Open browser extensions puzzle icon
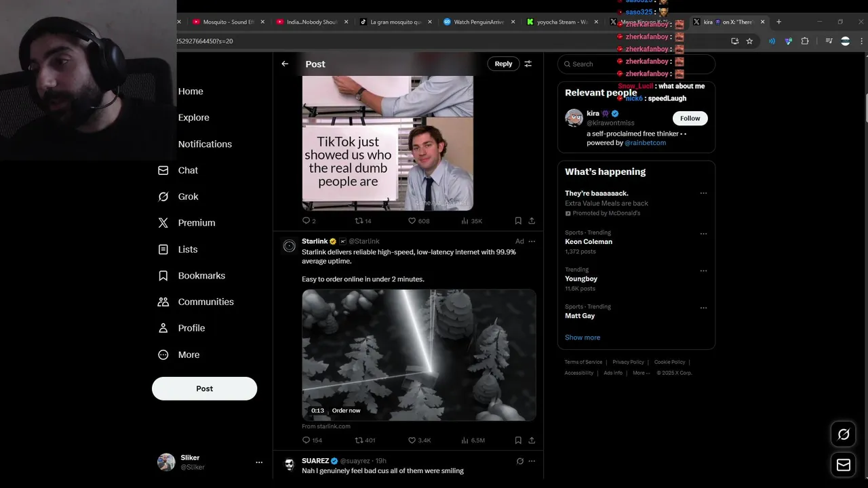This screenshot has width=868, height=488. [x=805, y=41]
